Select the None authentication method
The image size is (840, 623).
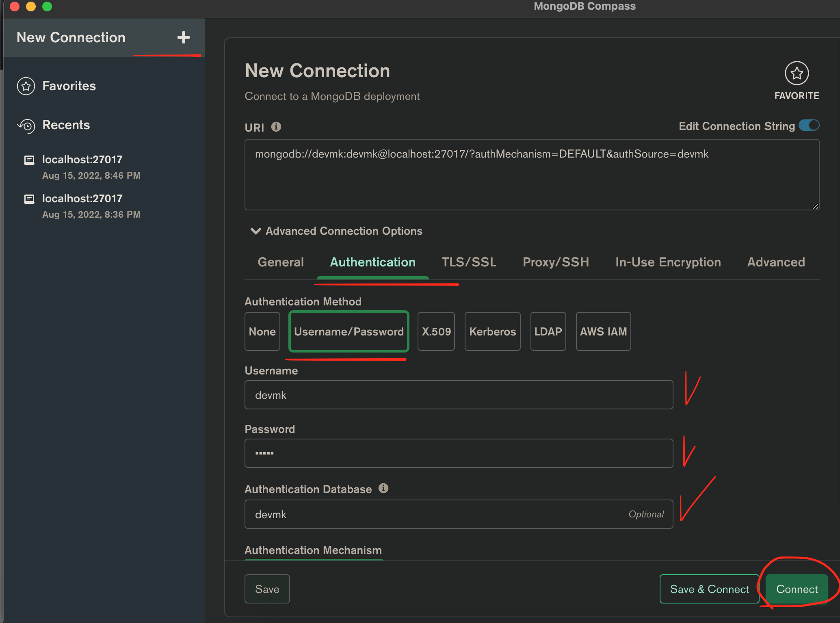(262, 331)
